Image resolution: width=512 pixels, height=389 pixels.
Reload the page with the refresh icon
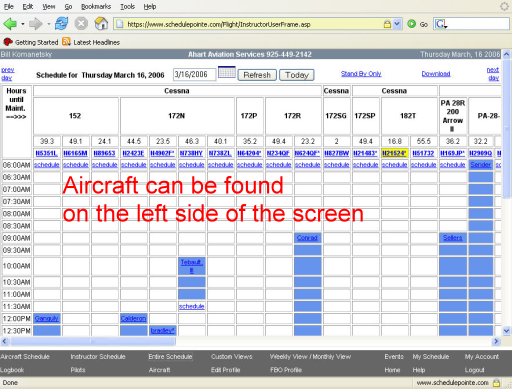click(62, 24)
